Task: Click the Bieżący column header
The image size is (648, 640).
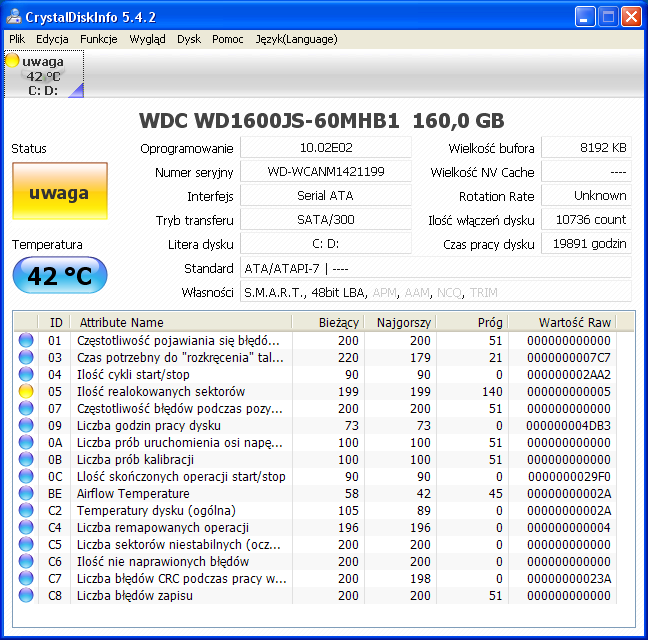Action: (328, 322)
